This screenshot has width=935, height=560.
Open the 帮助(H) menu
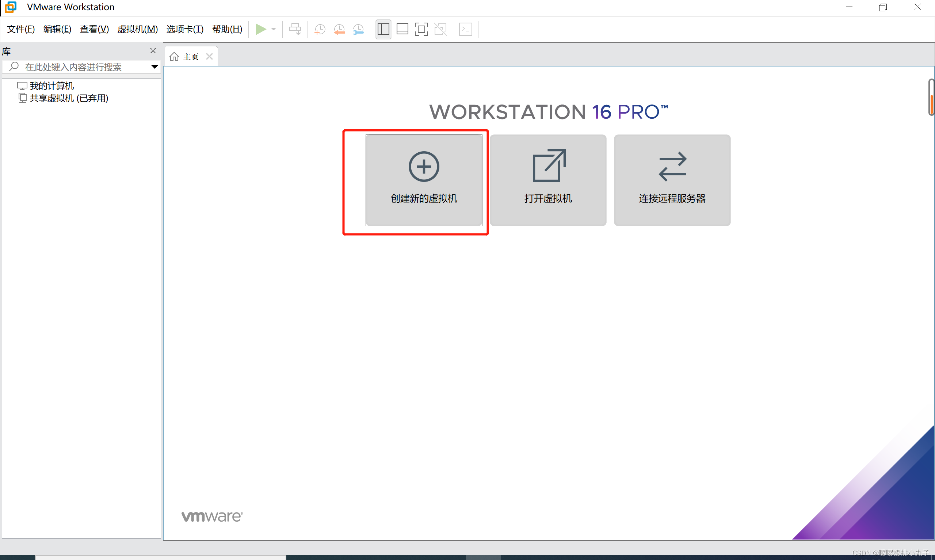click(227, 29)
